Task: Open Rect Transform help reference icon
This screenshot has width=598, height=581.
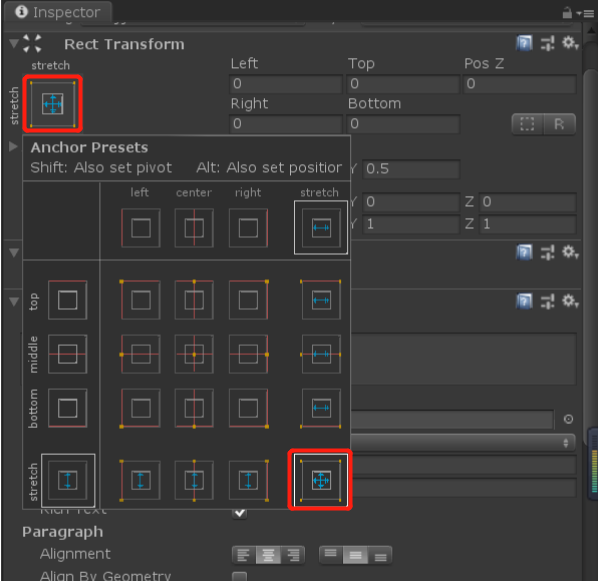Action: [524, 43]
